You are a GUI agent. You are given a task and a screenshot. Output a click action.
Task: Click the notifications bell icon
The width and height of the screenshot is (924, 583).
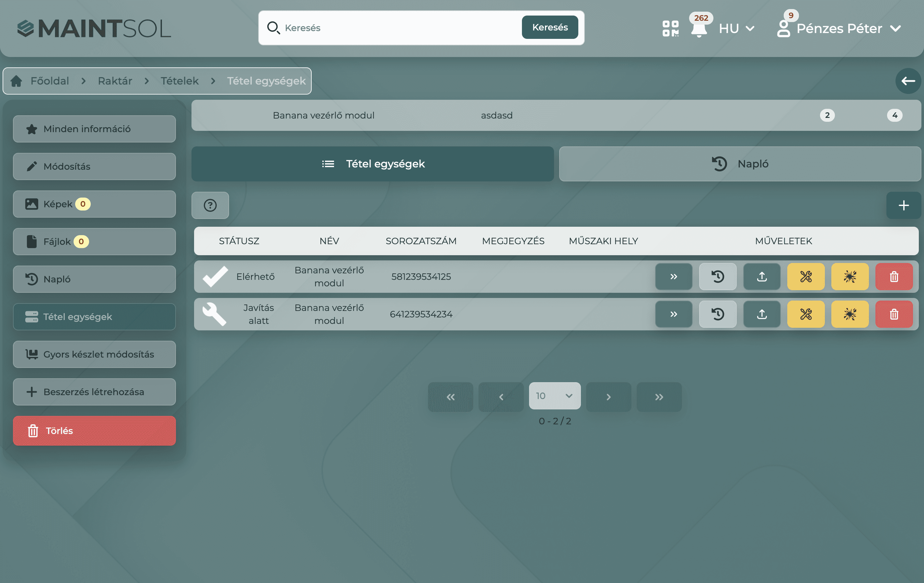[699, 29]
